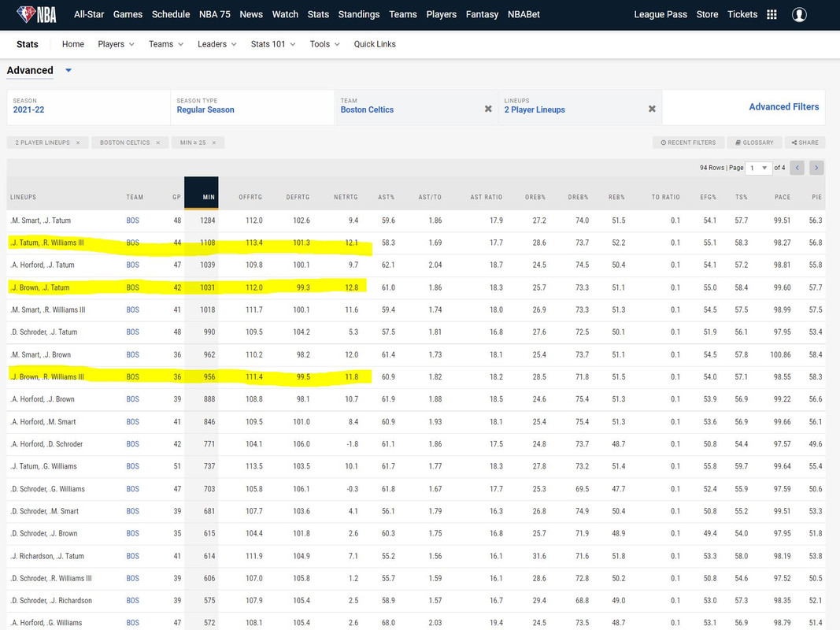Change the Season 2021-22 selector
Image resolution: width=840 pixels, height=630 pixels.
pos(88,107)
